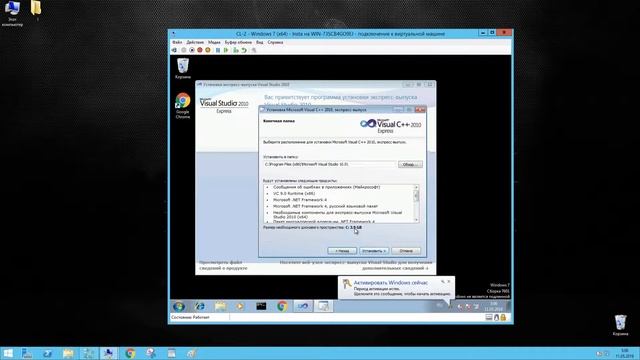Open the folder icon on host desktop
Screen dimensions: 640x360
[x=36, y=11]
